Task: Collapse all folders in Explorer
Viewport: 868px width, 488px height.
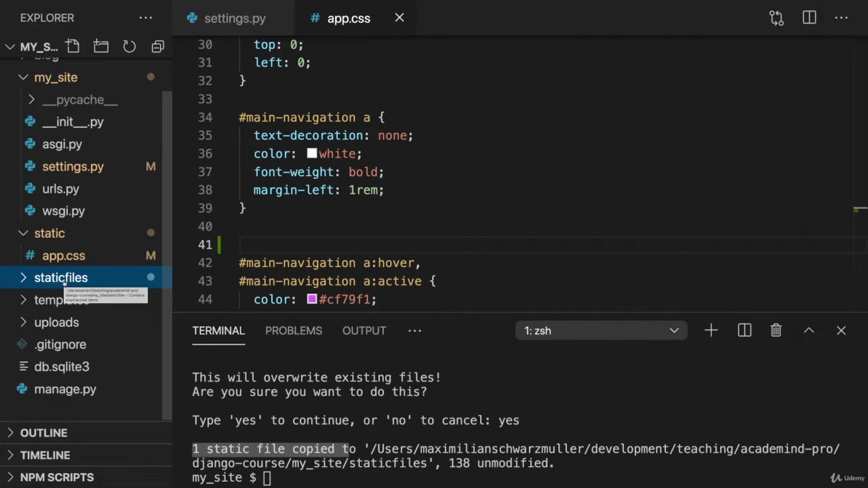Action: (x=158, y=47)
